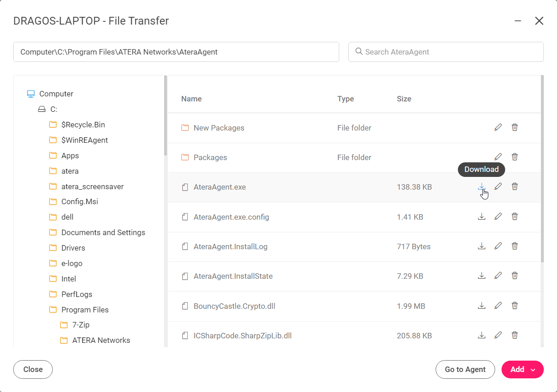Delete AteraAgent.exe using trash icon
This screenshot has width=557, height=392.
515,186
